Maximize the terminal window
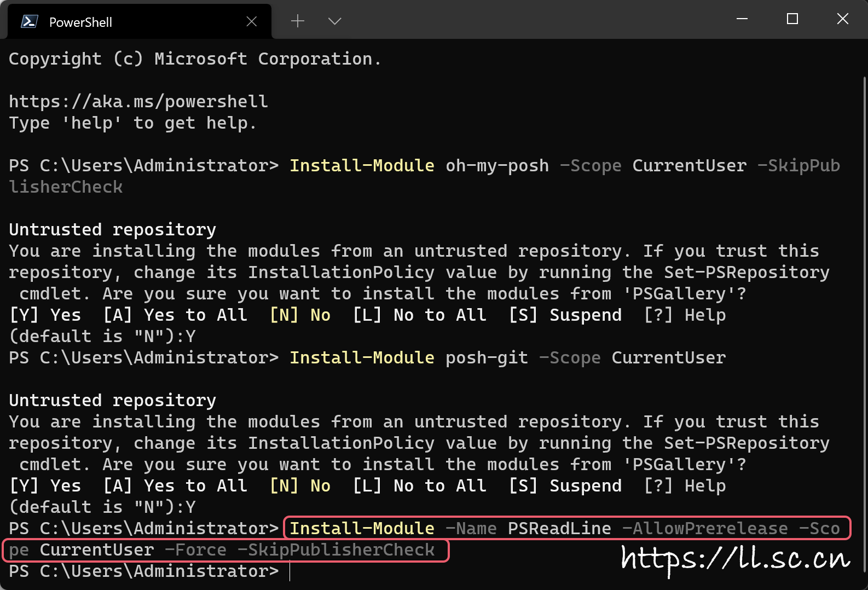The height and width of the screenshot is (590, 868). (x=792, y=19)
